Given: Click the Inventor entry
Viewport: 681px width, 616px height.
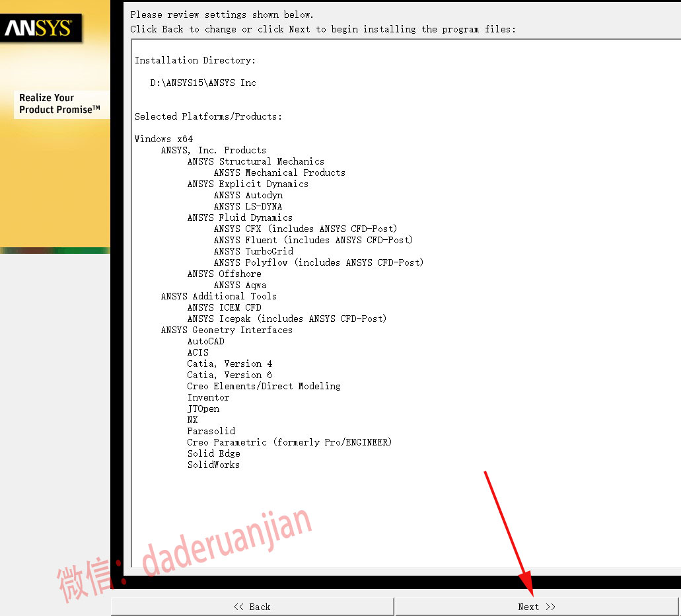Looking at the screenshot, I should (x=208, y=397).
